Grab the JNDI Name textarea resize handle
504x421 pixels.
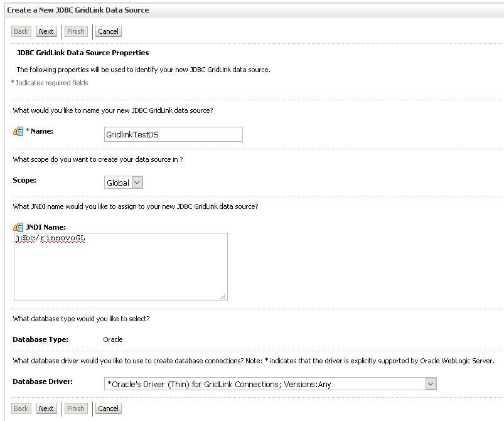click(x=223, y=297)
